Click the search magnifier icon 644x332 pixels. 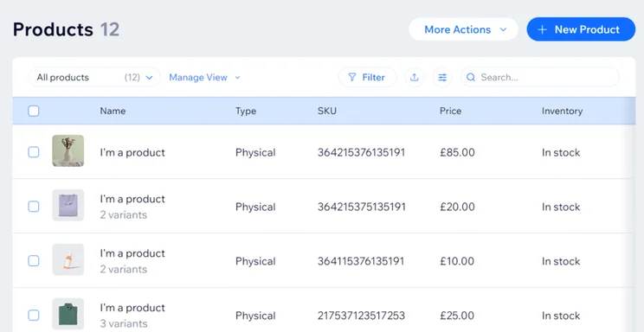471,77
